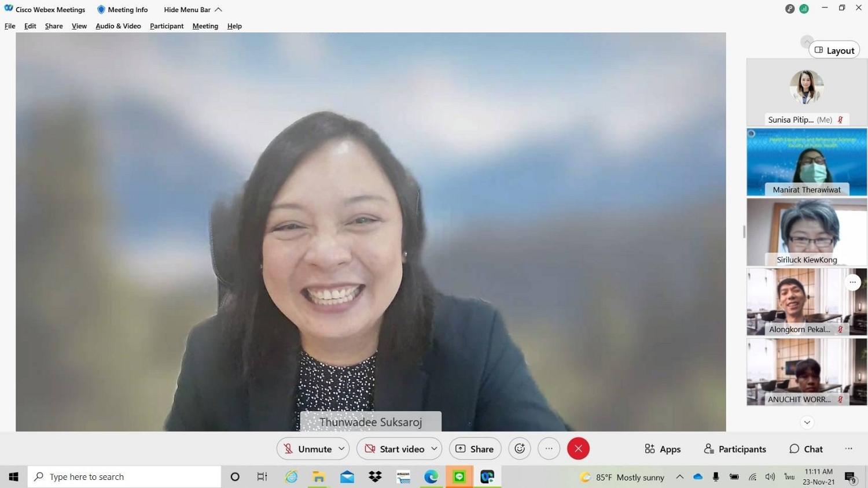Open the Participants panel
The width and height of the screenshot is (868, 488).
tap(735, 449)
